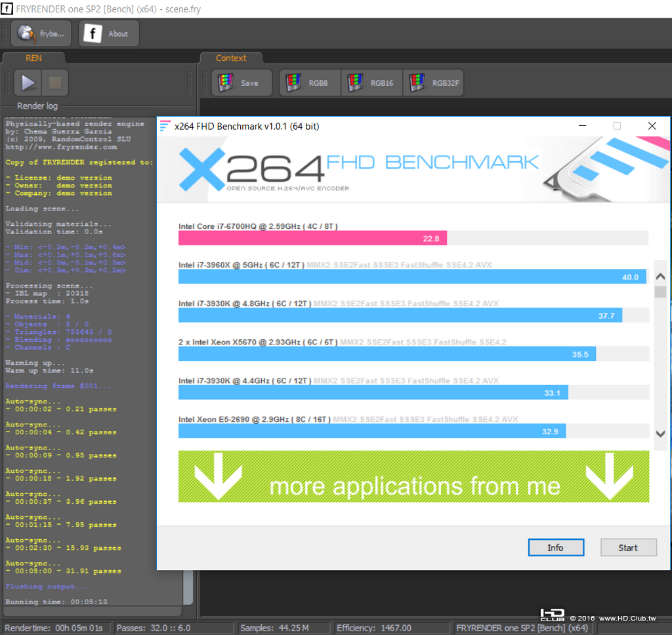
Task: Click the fryrender.com URL in render log
Action: [61, 147]
